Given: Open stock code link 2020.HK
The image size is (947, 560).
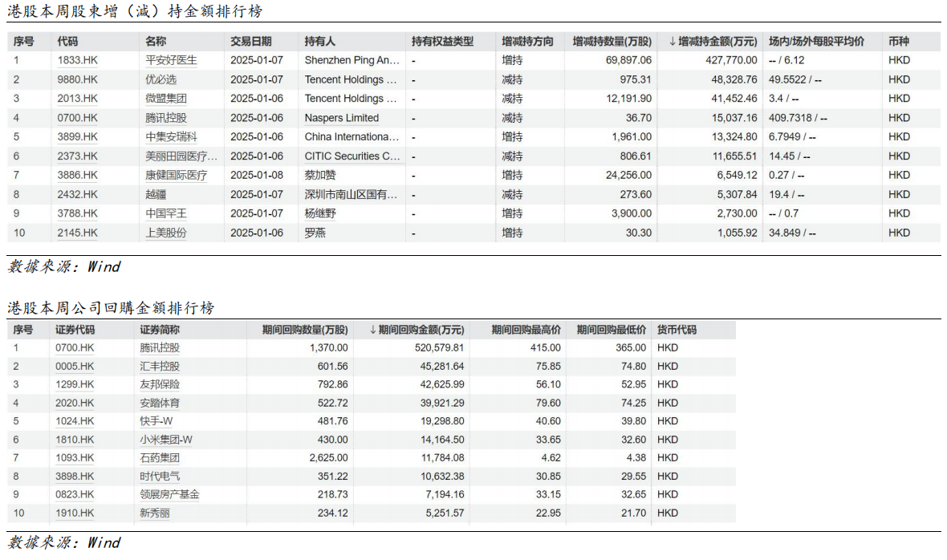Looking at the screenshot, I should 75,403.
